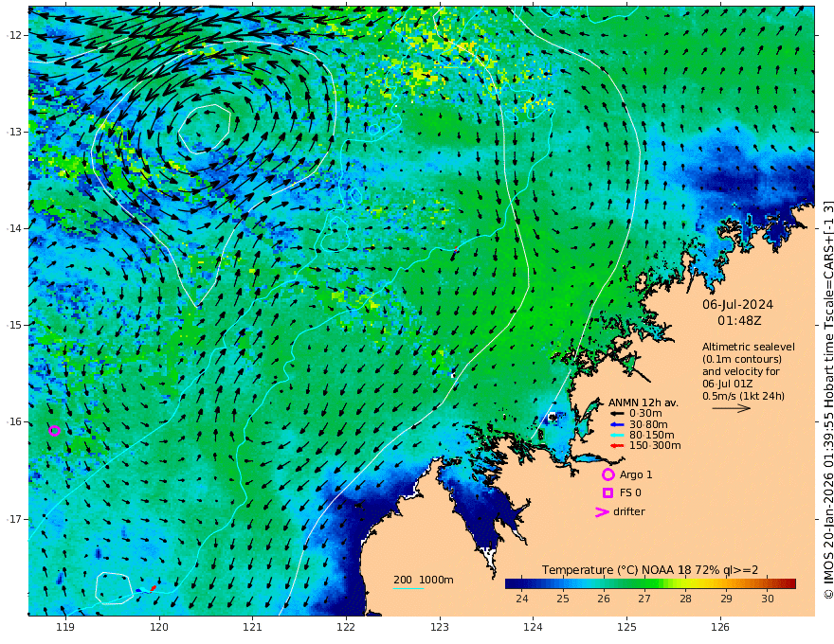Click the red mooring marker near 120E 17.7S
Screen dimensions: 834x644
(154, 588)
